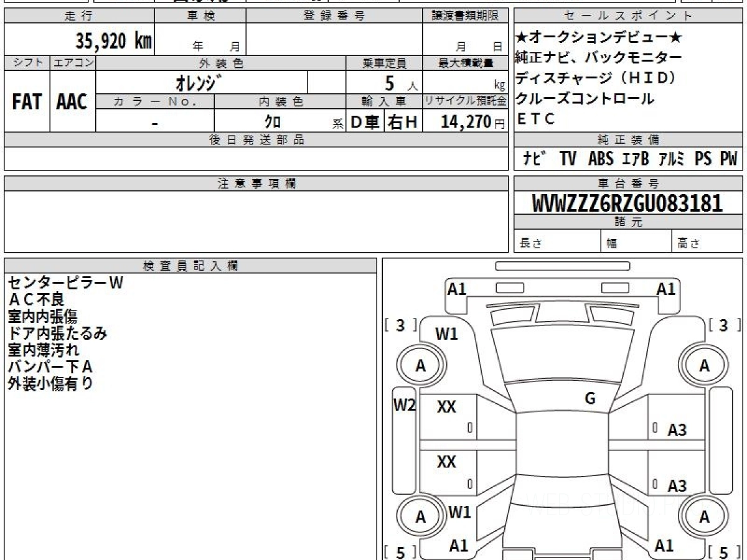Click the 外装小傷有り inspector note
Screen dimensions: 747x560
pos(50,384)
